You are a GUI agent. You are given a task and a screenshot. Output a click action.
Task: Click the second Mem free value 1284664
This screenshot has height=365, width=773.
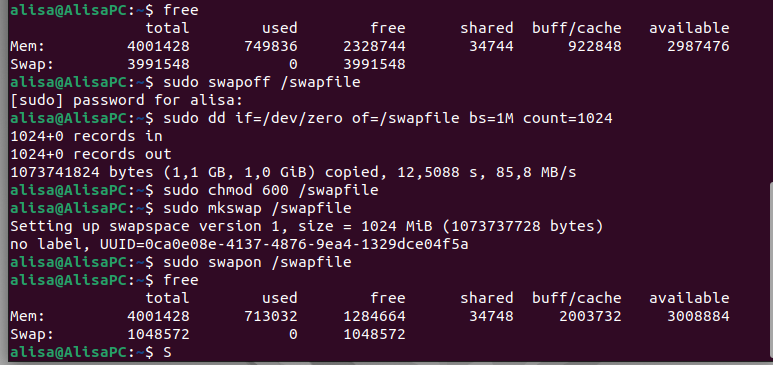[x=374, y=316]
